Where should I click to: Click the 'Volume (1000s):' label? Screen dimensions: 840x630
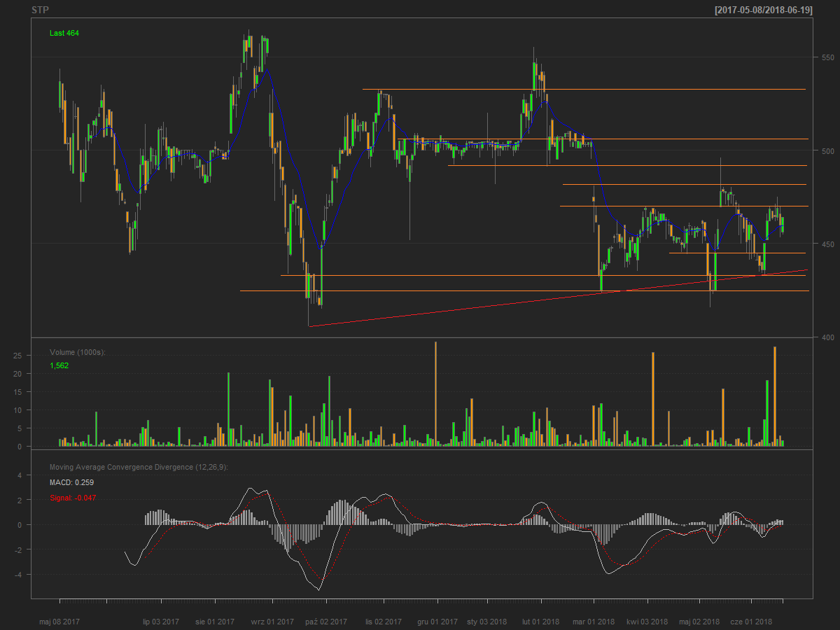[x=78, y=352]
